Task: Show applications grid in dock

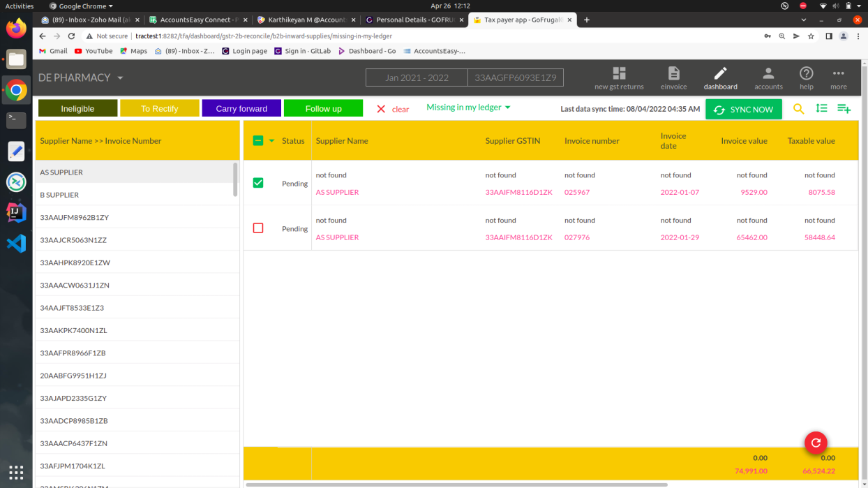Action: (16, 471)
